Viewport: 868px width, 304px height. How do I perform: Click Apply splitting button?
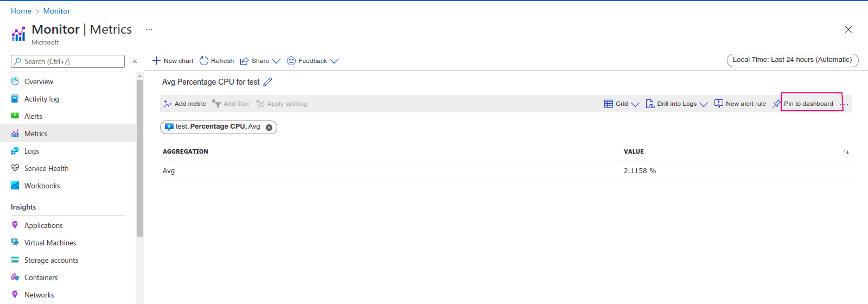pos(282,104)
